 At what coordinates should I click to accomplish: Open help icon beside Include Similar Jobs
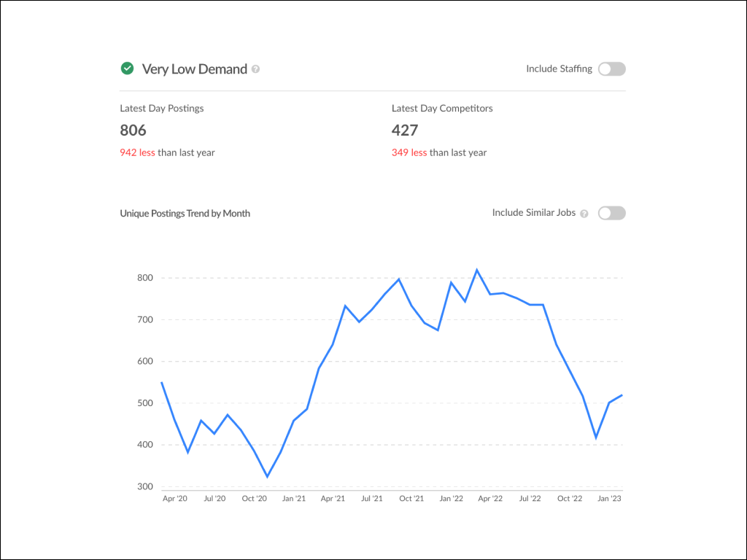(x=584, y=214)
